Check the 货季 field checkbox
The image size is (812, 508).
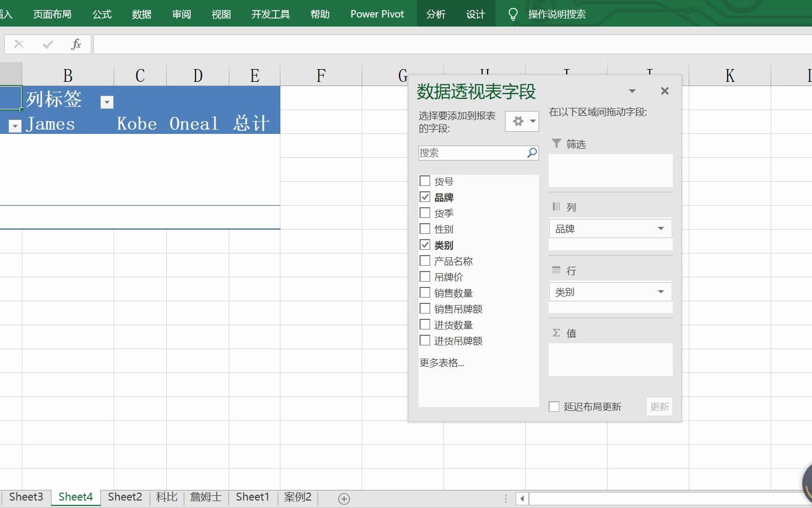[425, 213]
